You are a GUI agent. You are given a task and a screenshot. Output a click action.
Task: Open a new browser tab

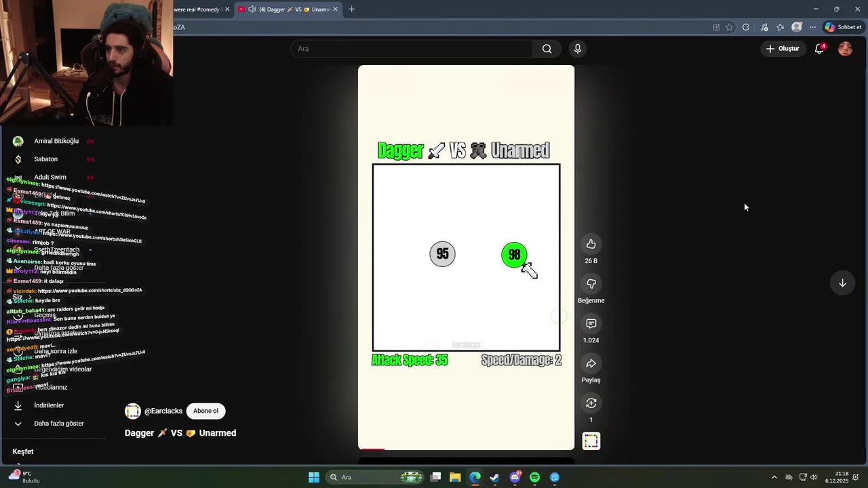[351, 9]
